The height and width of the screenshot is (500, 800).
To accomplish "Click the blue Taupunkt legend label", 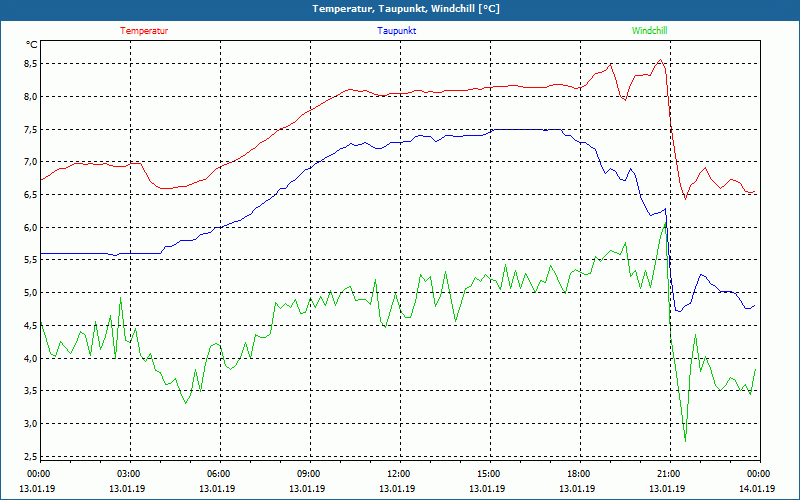I will tap(396, 31).
